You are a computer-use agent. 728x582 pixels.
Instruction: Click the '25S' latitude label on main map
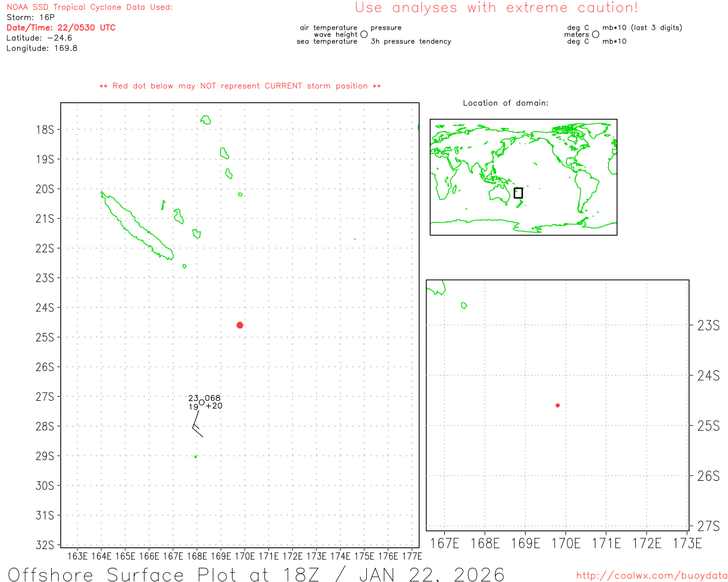pyautogui.click(x=45, y=337)
